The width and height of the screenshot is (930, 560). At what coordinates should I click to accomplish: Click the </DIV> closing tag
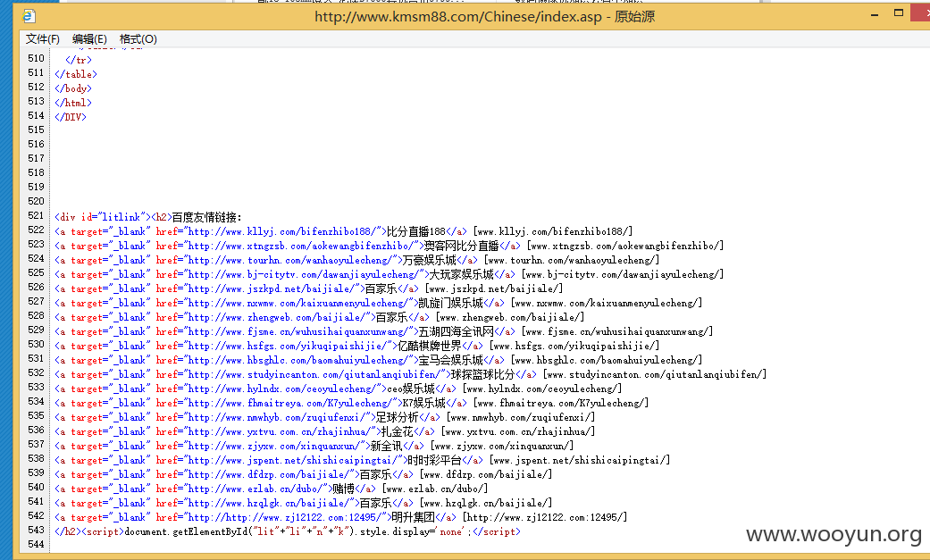coord(71,117)
